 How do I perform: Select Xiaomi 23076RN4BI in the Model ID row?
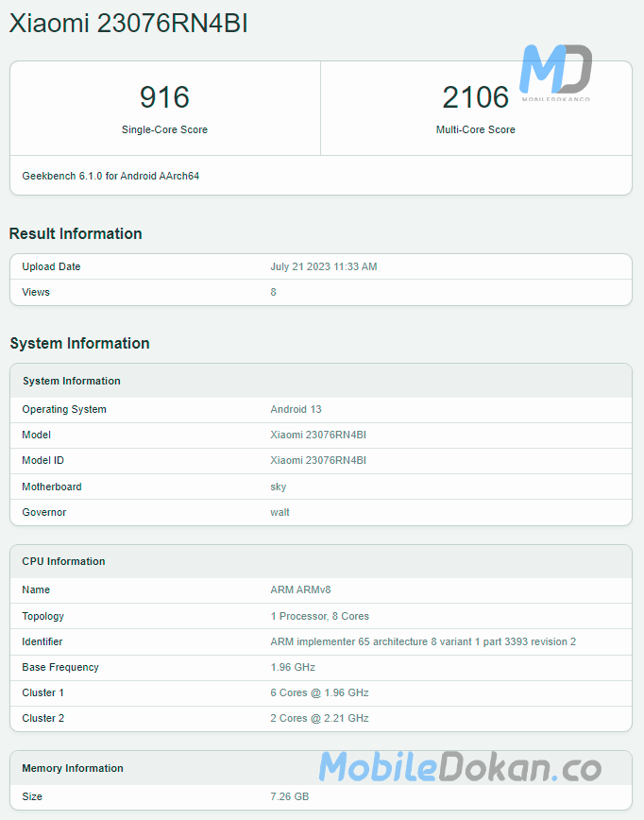click(318, 461)
